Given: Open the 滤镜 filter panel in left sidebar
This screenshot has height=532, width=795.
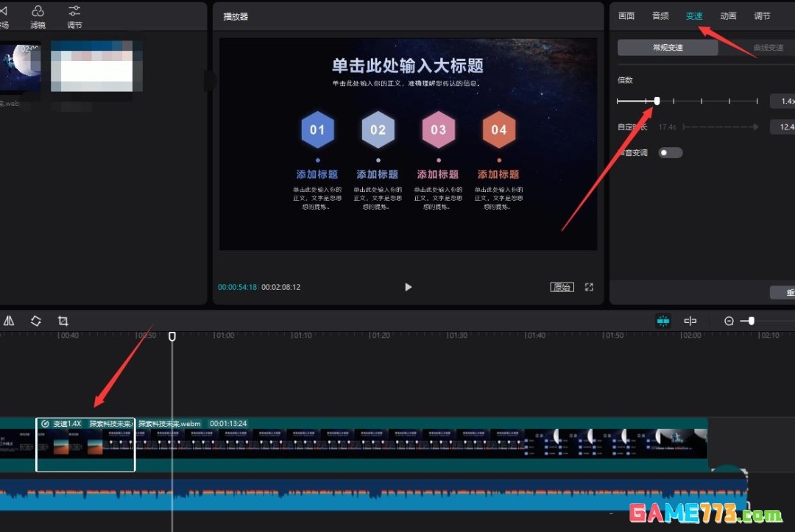Looking at the screenshot, I should 37,16.
